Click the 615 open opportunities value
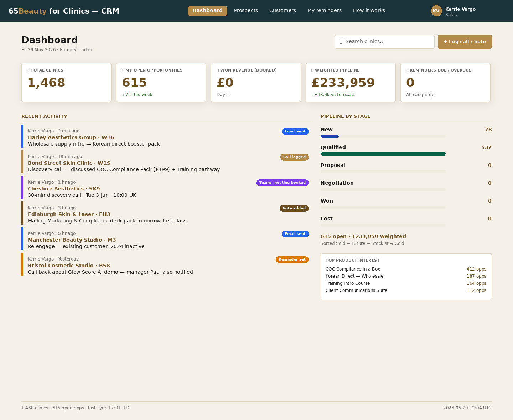 click(134, 83)
